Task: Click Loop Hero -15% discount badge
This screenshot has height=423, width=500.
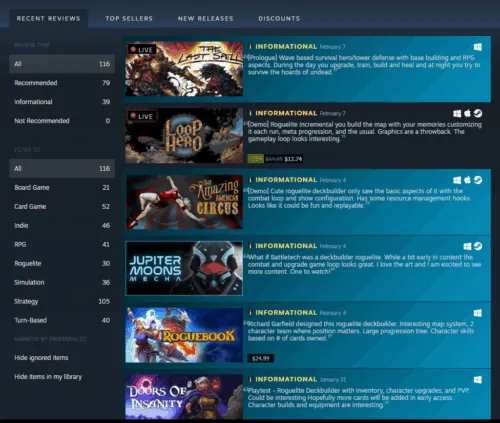Action: (256, 159)
